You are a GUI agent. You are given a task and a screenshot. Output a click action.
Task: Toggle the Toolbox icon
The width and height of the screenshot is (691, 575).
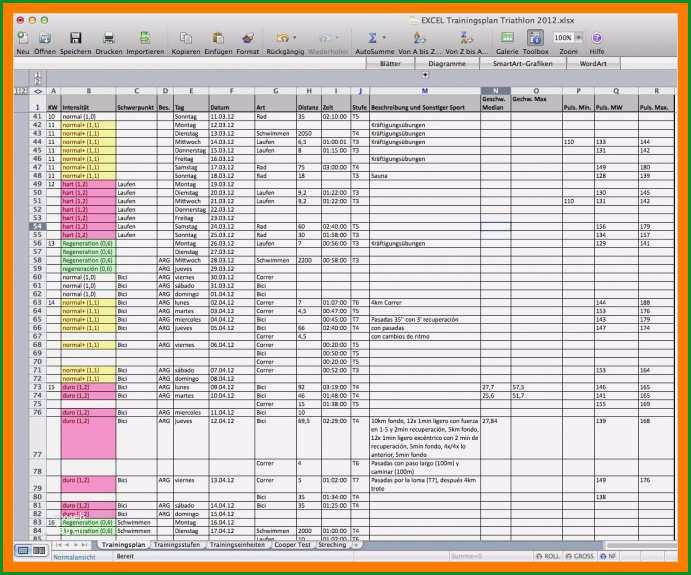(535, 38)
